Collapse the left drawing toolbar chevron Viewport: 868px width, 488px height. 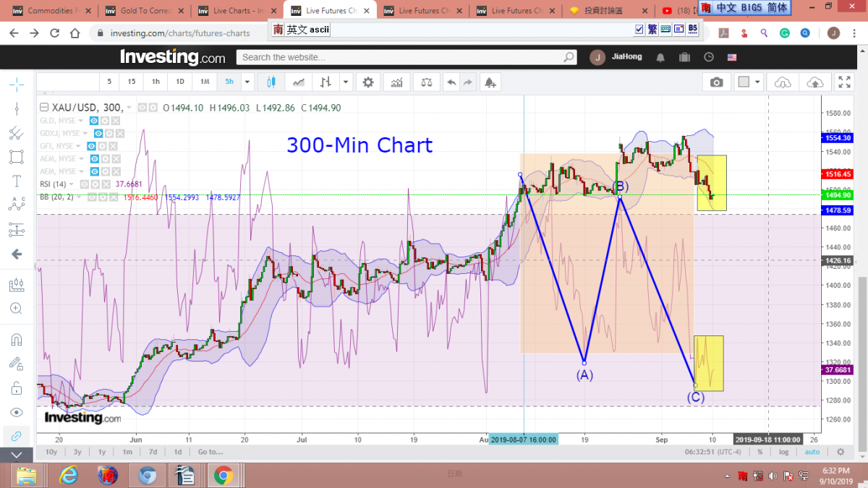coord(17,455)
